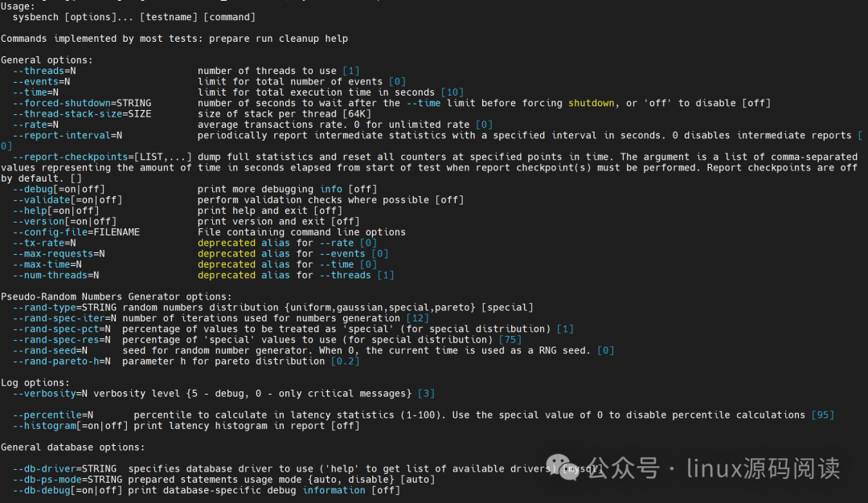
Task: Click the --events=N option
Action: coord(42,82)
